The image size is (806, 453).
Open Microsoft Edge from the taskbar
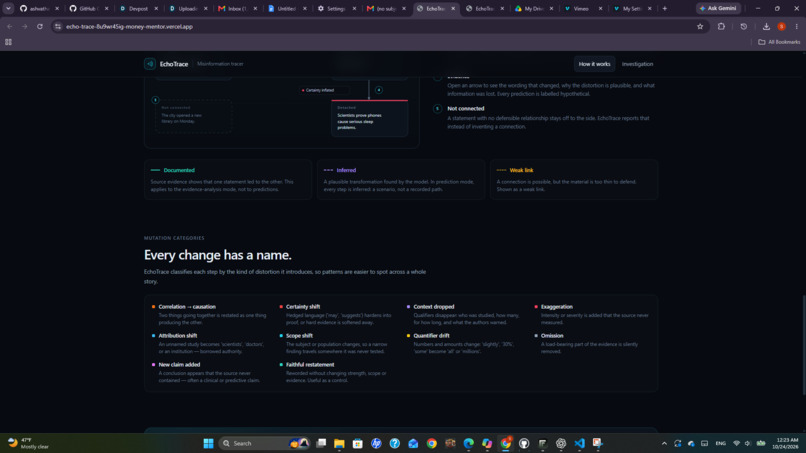pos(468,443)
